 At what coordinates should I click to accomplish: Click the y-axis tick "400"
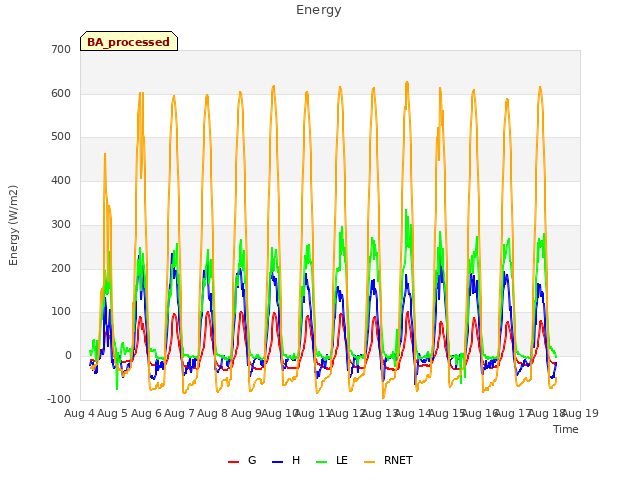(x=61, y=180)
